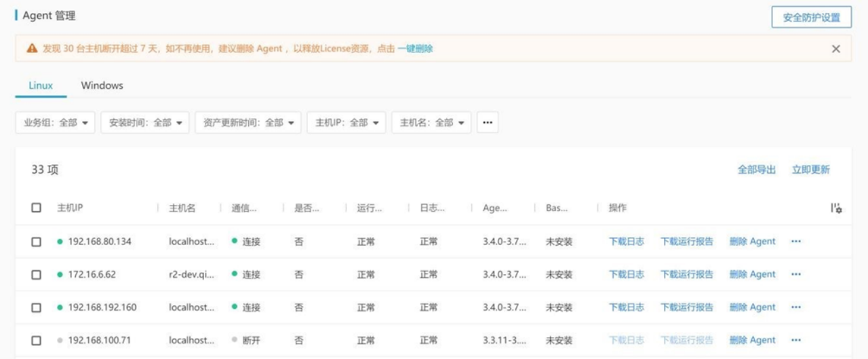Switch to the Windows tab
Image resolution: width=868 pixels, height=359 pixels.
(x=102, y=86)
